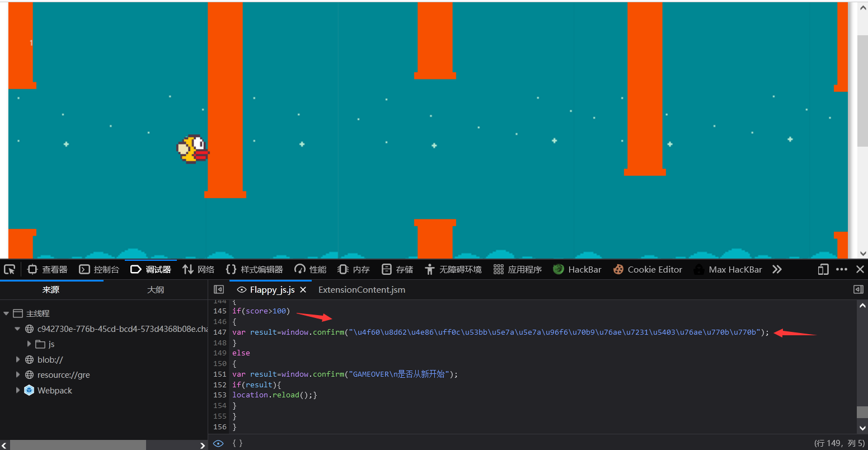The height and width of the screenshot is (450, 868).
Task: Collapse the c942730e domain node
Action: tap(17, 329)
